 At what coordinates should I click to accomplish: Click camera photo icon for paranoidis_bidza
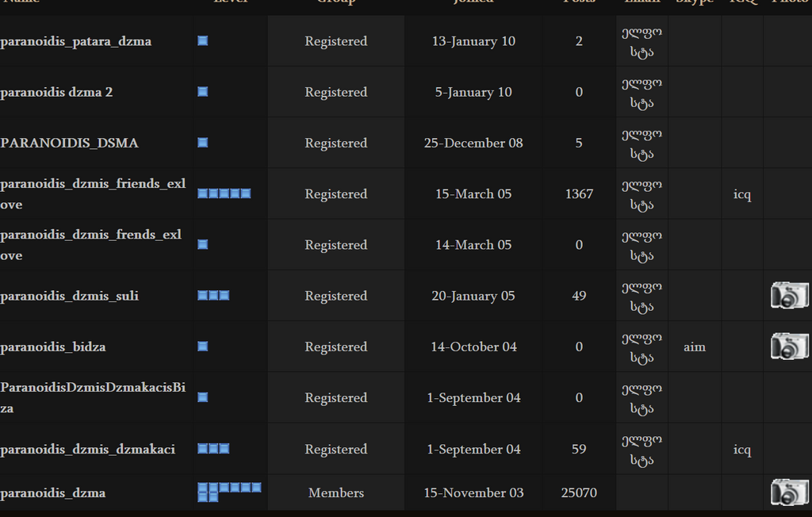tap(789, 347)
